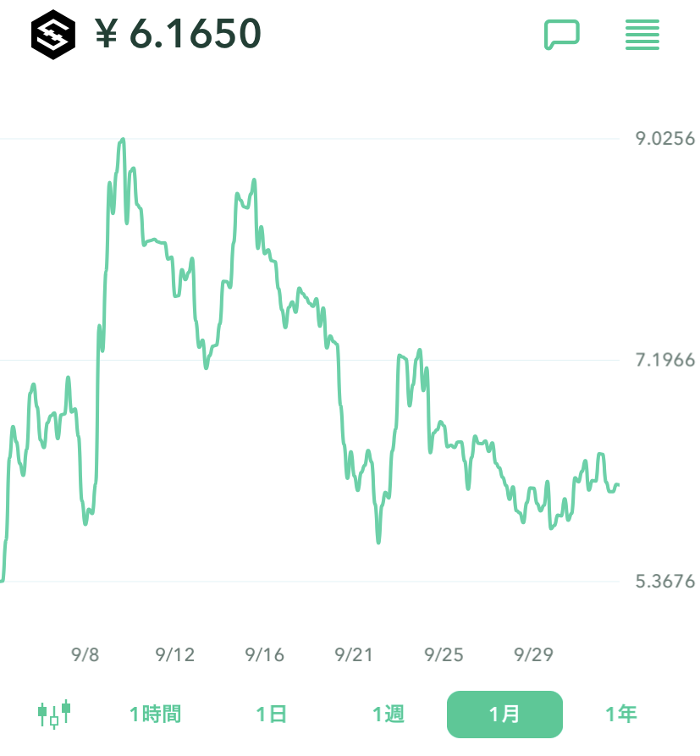Click the 9.0256 price axis label
700x756 pixels.
(x=665, y=139)
